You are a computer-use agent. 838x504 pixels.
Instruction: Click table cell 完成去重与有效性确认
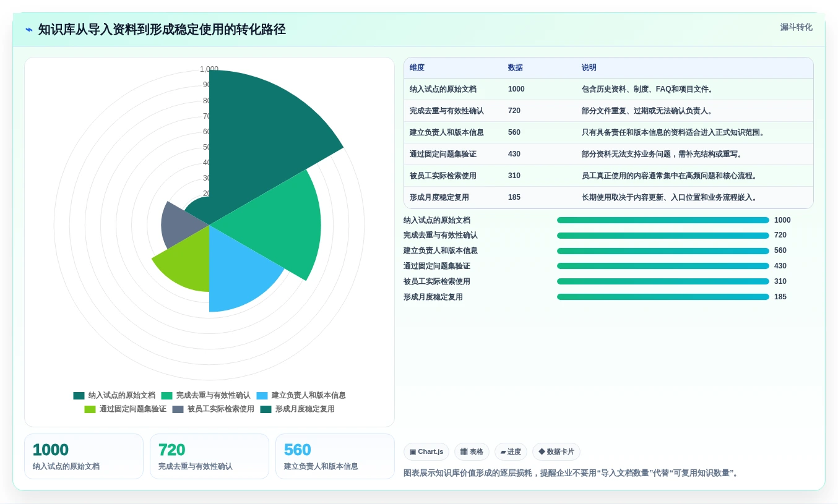point(447,111)
